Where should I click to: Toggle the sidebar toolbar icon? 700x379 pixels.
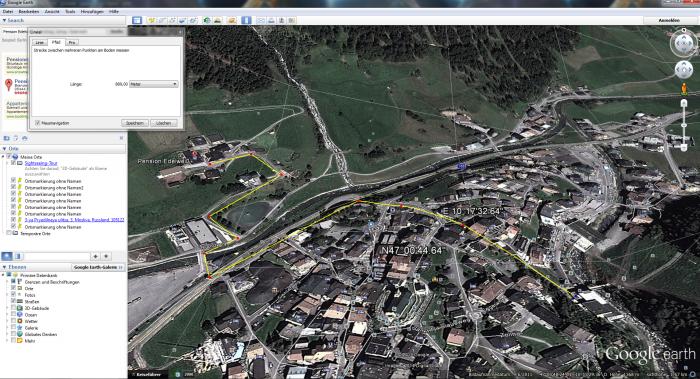click(x=137, y=20)
